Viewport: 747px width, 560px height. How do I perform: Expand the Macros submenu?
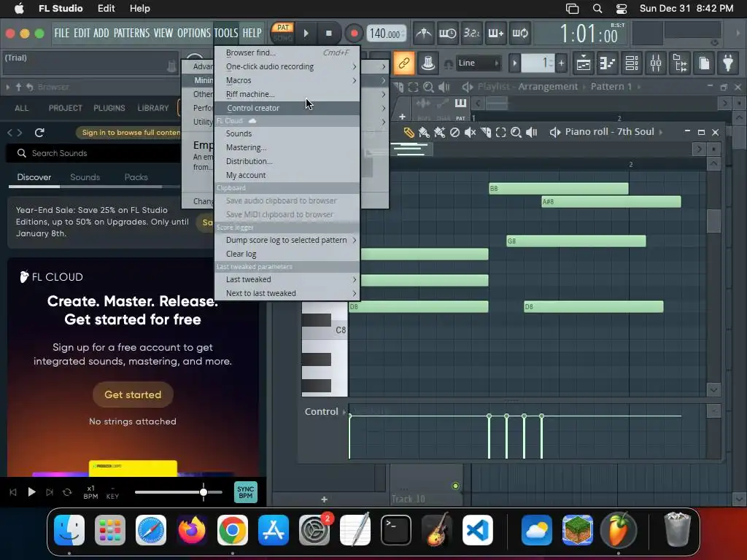point(287,80)
